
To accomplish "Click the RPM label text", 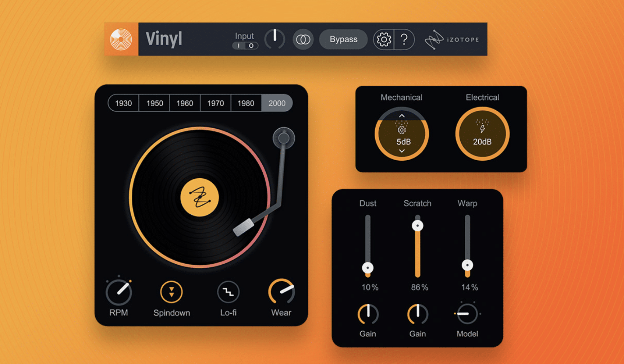I will [x=118, y=313].
